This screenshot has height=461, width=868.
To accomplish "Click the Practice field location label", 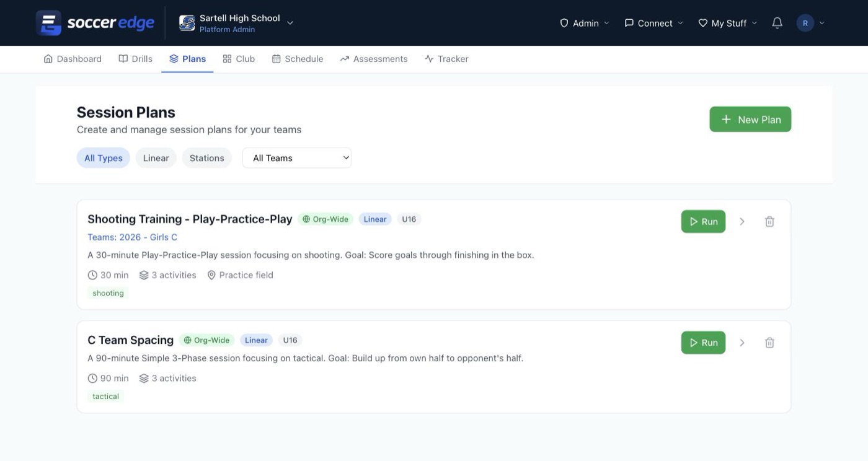I will point(240,275).
